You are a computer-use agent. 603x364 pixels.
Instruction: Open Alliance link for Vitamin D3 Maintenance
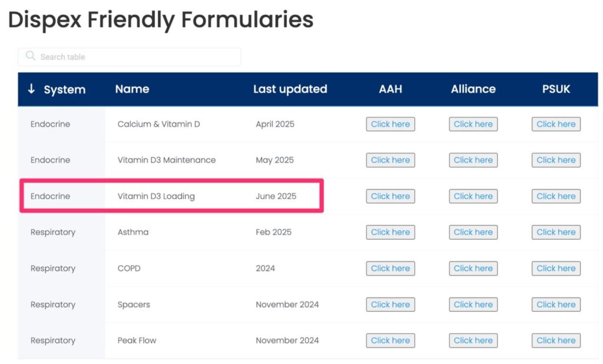(473, 160)
